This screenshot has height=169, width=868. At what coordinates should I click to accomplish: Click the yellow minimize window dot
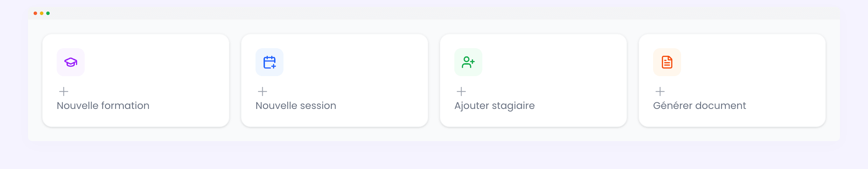coord(42,13)
